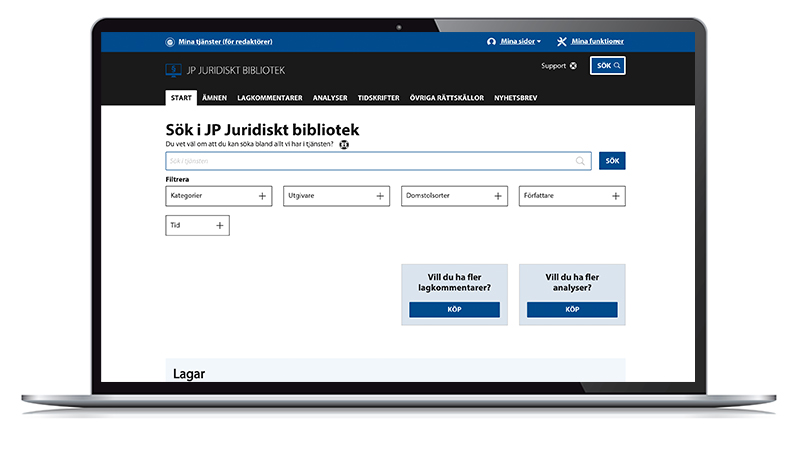Click the blue SÖK button beside search field
This screenshot has height=450, width=800.
[612, 161]
